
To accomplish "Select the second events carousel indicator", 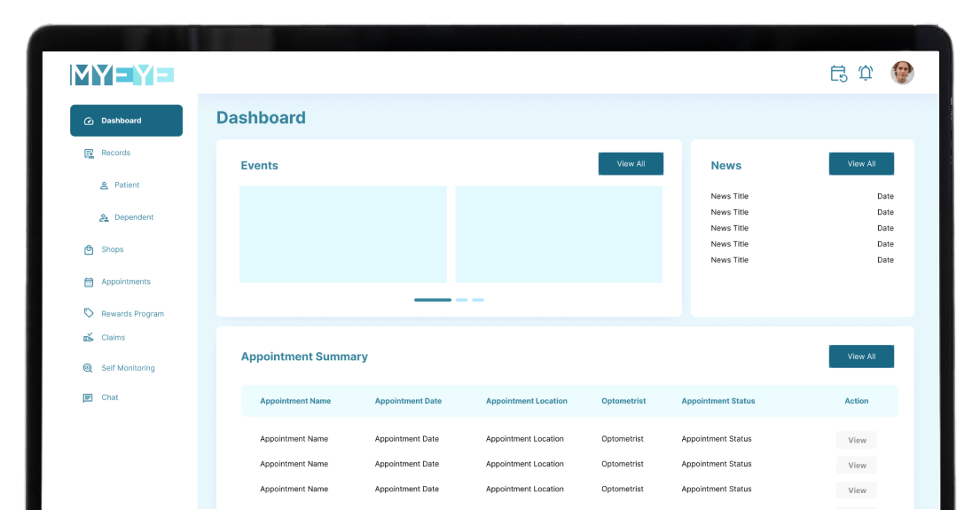I will [461, 300].
